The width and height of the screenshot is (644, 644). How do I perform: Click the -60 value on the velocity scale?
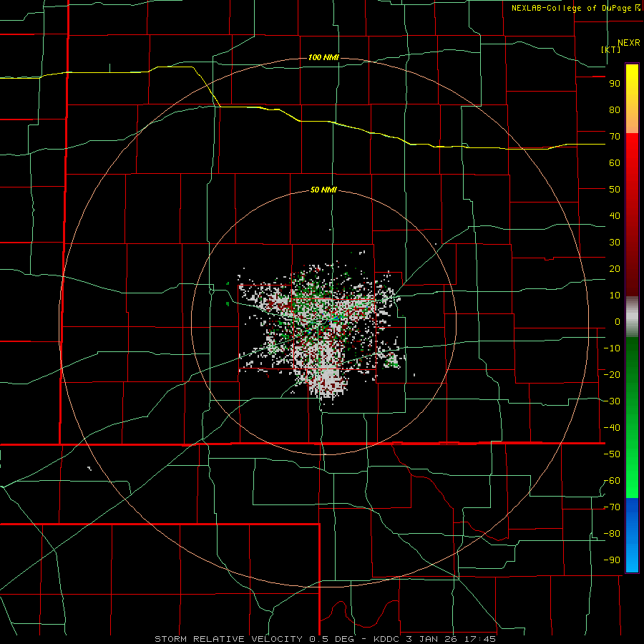612,481
